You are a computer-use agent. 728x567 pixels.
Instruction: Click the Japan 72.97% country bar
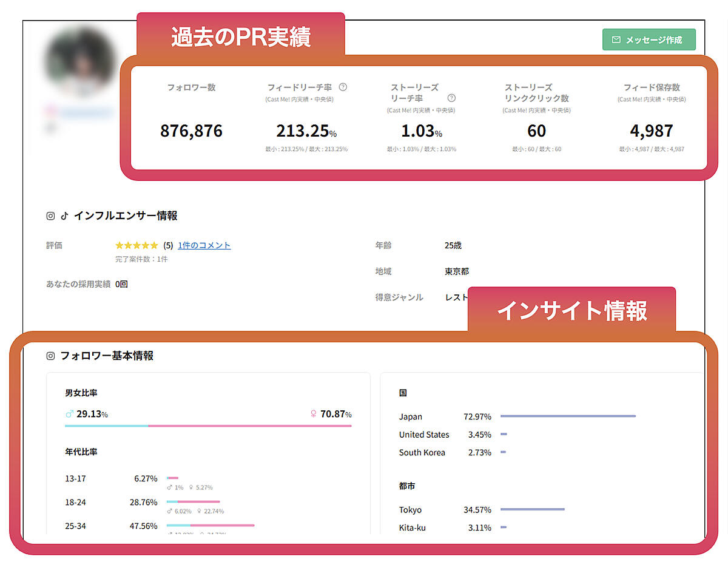pos(568,416)
